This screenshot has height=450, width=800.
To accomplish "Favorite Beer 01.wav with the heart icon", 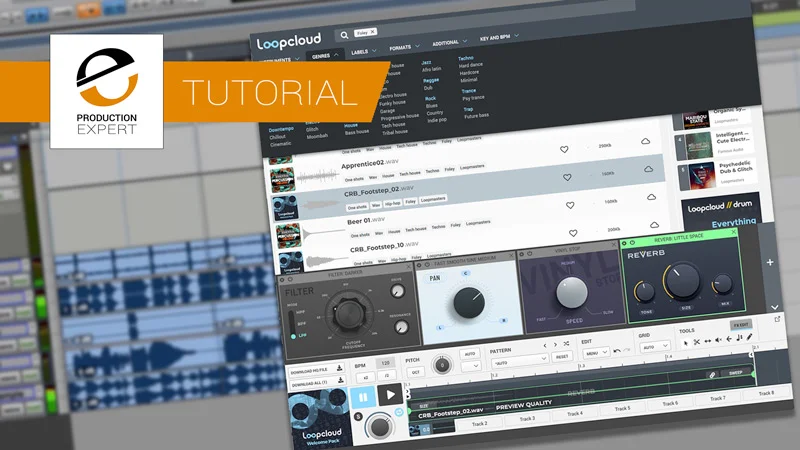I will tap(570, 205).
